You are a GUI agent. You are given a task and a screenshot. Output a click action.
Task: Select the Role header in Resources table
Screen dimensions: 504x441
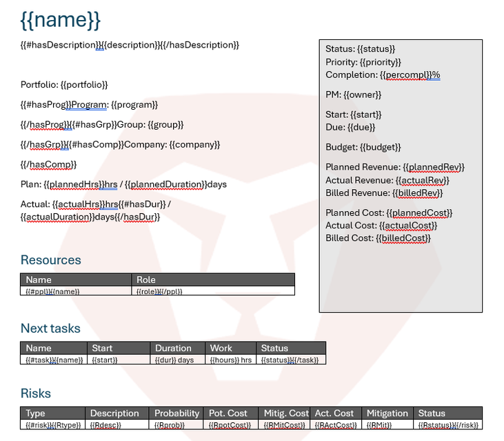(146, 280)
